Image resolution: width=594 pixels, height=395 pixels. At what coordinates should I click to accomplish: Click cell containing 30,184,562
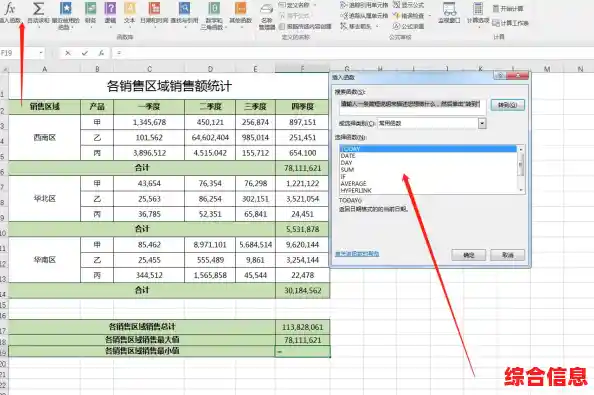303,290
